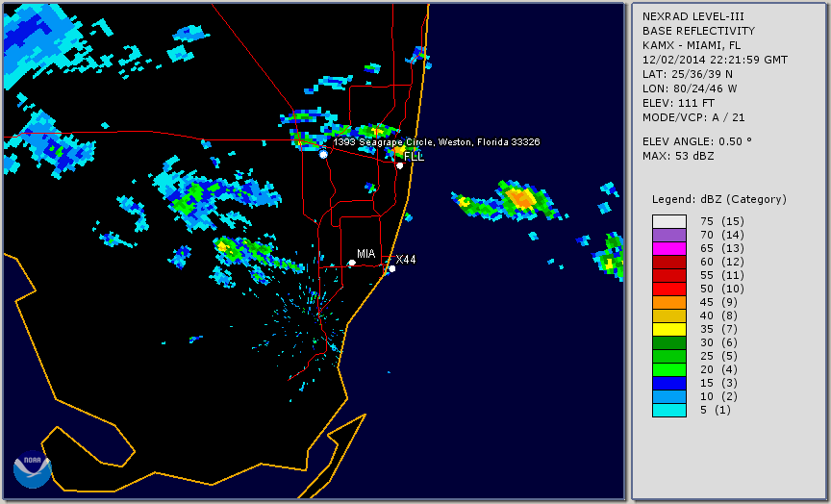Click the 'ELEV: 111 FT' text
This screenshot has width=831, height=504.
(x=678, y=103)
